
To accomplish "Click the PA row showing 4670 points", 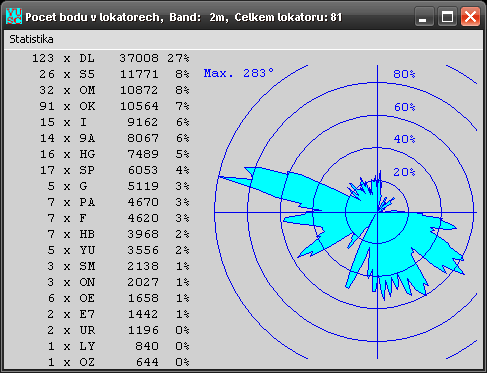I will [118, 202].
